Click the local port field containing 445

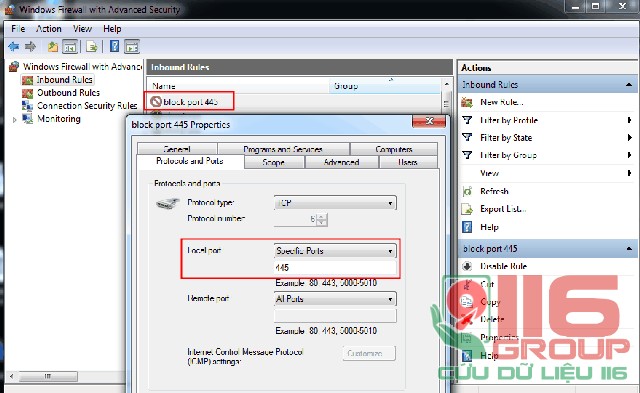[335, 268]
